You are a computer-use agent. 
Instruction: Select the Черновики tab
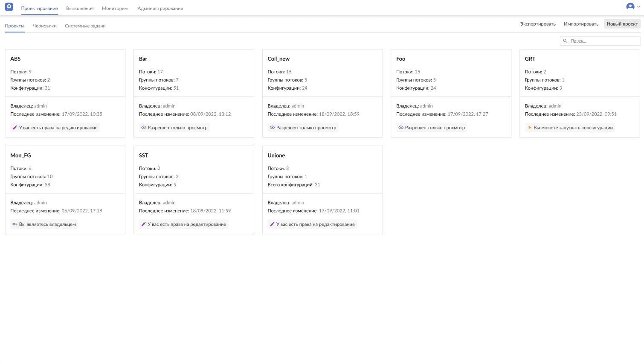click(x=44, y=26)
